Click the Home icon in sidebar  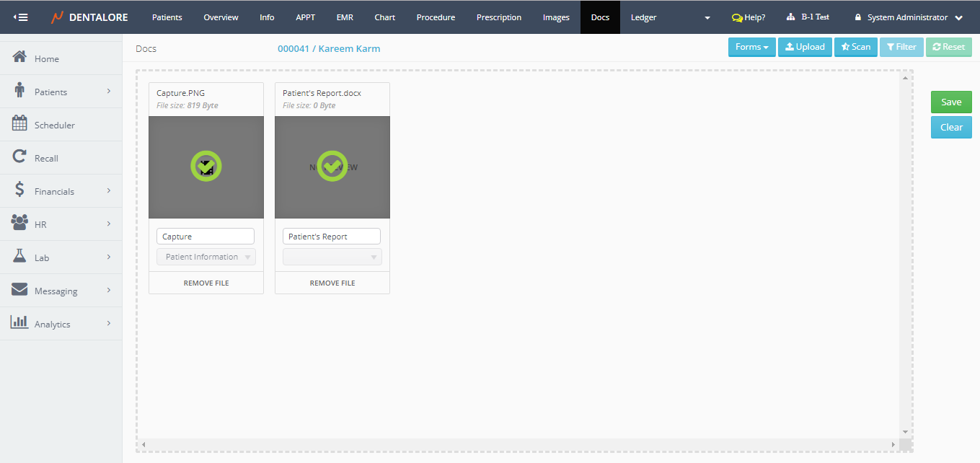pyautogui.click(x=20, y=58)
